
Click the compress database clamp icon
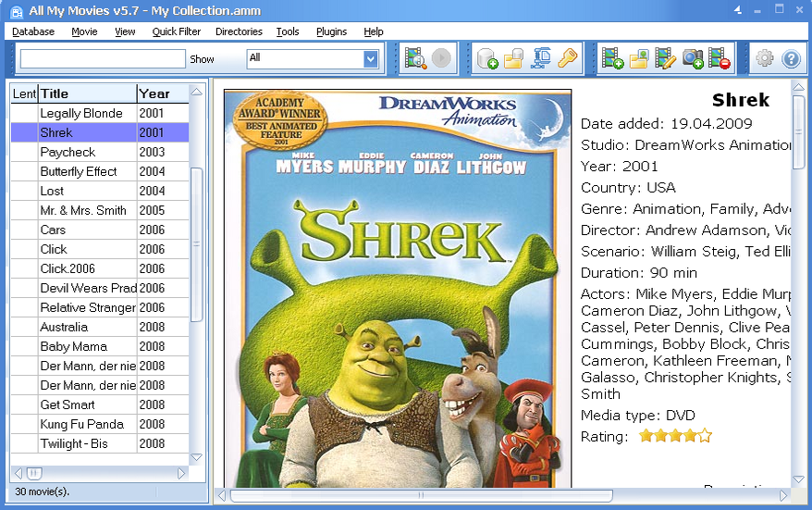coord(541,58)
